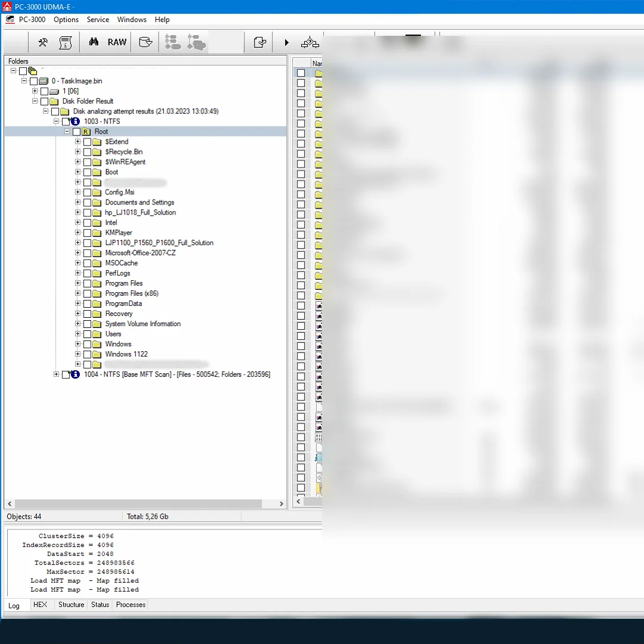Open the PC-3000 menu
Screen dimensions: 644x644
(32, 19)
